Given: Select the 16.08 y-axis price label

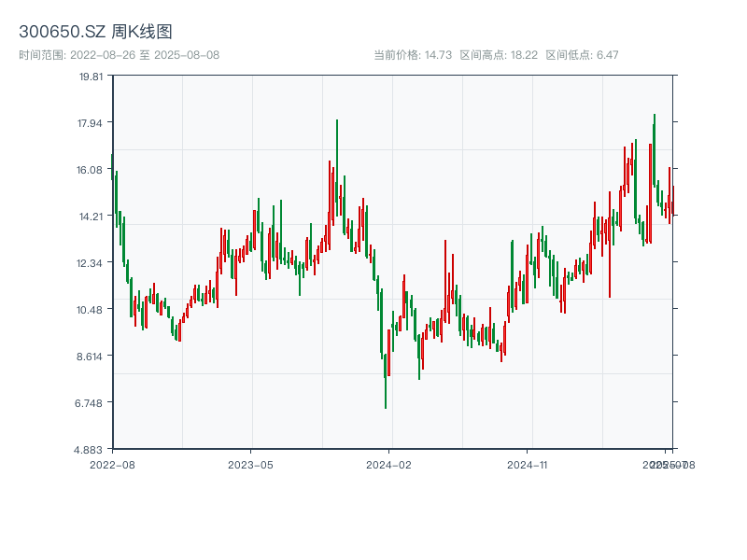Looking at the screenshot, I should (x=92, y=170).
